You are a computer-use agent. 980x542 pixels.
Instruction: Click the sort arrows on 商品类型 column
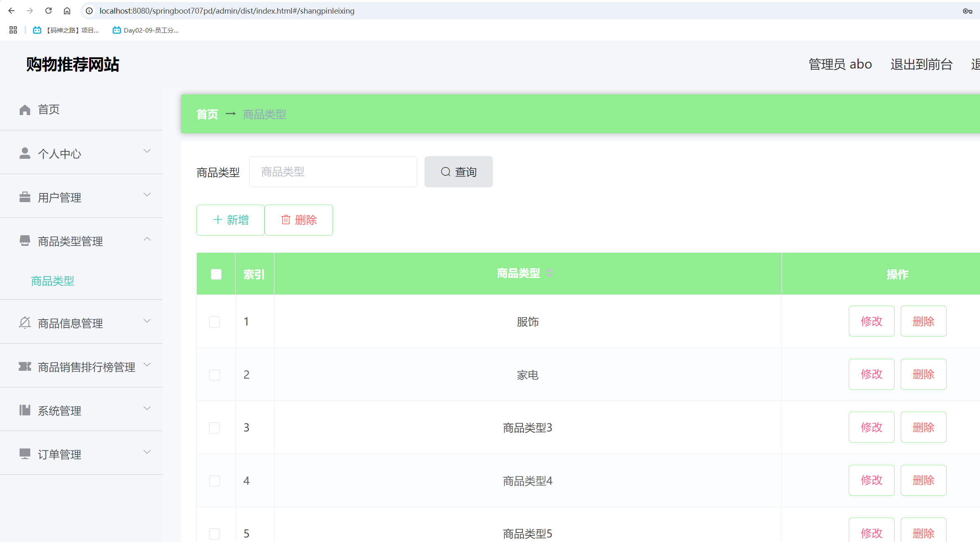point(549,273)
